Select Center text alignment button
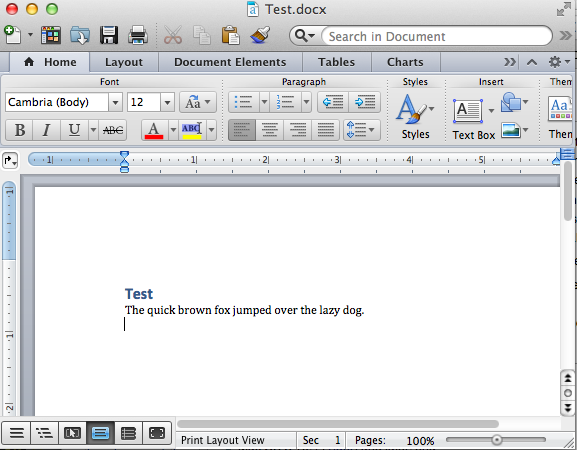Viewport: 577px width, 450px height. point(270,130)
